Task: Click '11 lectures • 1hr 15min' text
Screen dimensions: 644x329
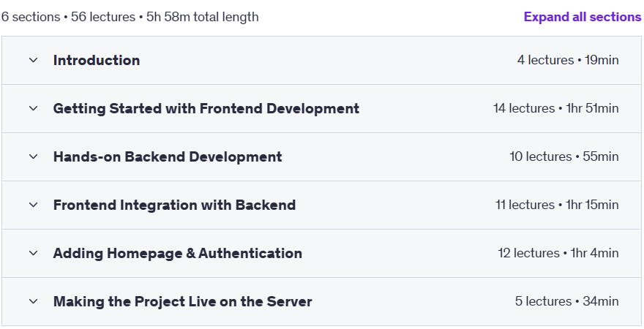Action: [x=558, y=205]
